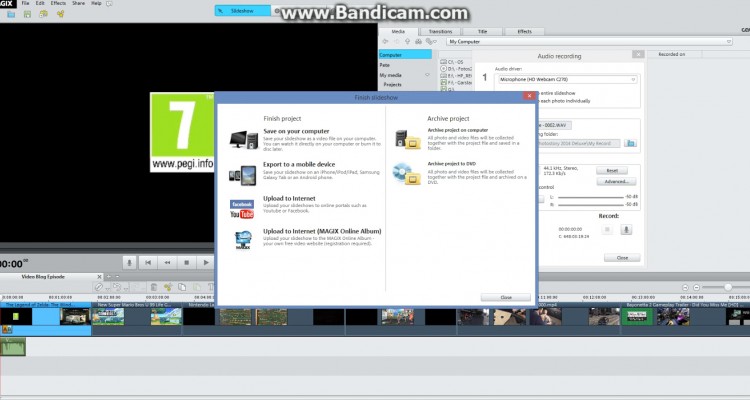This screenshot has height=400, width=750.
Task: Expand the My Computer path dropdown
Action: pyautogui.click(x=729, y=42)
